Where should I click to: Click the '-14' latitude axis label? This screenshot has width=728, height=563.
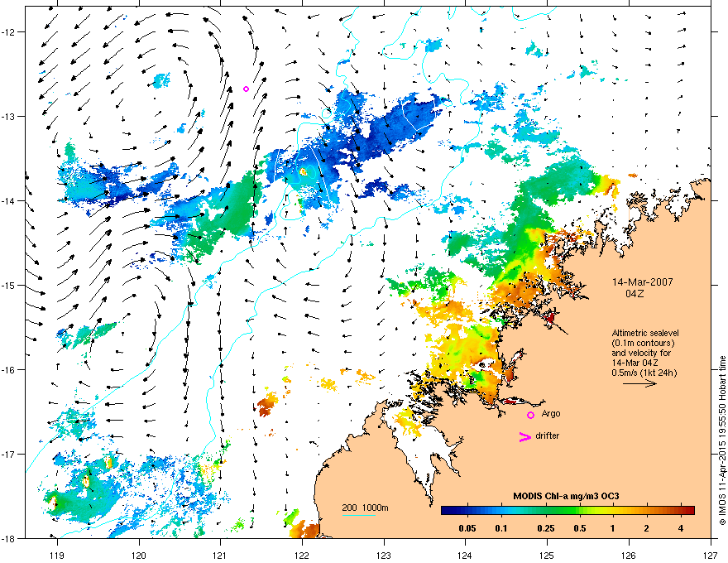(x=8, y=200)
